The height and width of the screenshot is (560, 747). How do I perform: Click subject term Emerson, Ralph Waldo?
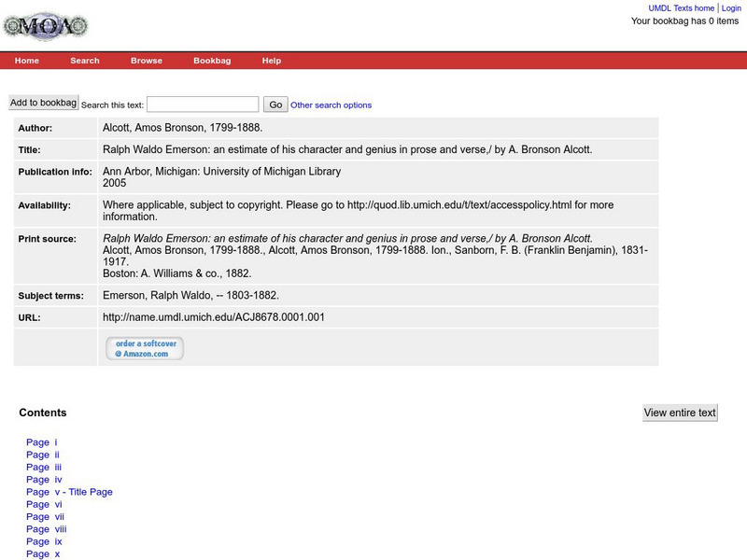(190, 295)
